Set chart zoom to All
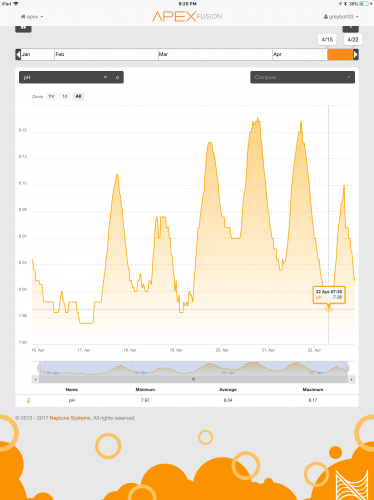 click(x=78, y=96)
